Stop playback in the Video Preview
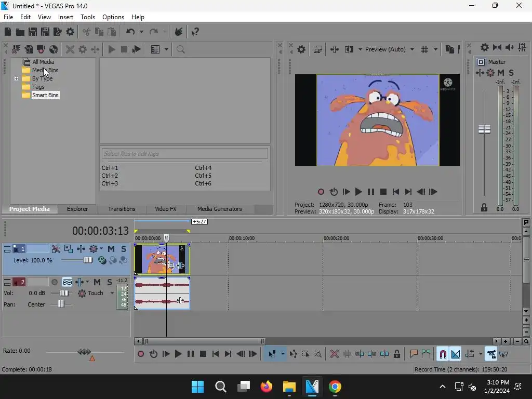Screen dimensions: 532x399 point(383,192)
